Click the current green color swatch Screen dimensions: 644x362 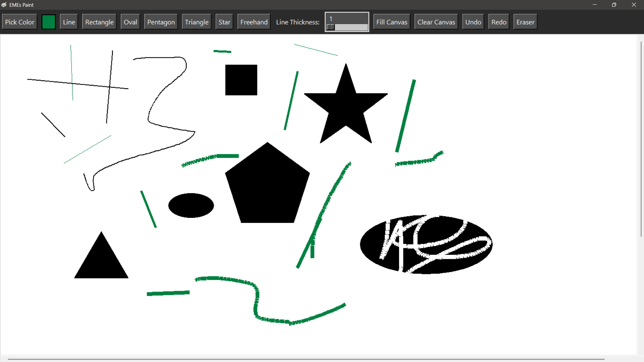(49, 21)
